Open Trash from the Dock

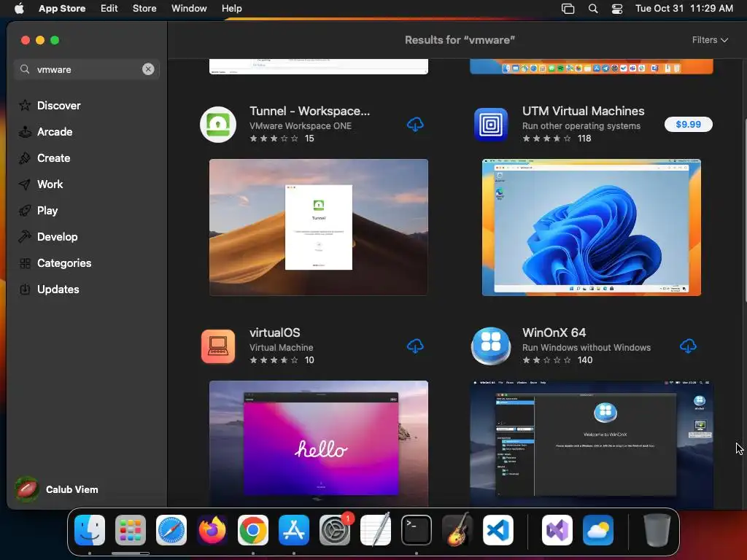[x=657, y=530]
